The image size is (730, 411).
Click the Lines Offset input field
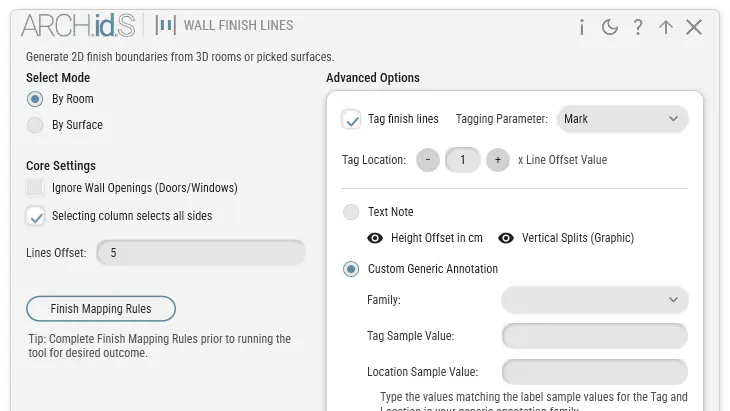click(x=201, y=253)
